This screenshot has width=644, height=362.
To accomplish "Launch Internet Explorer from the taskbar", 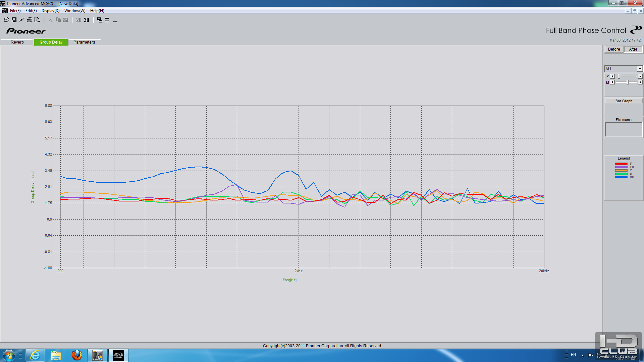I will click(x=35, y=355).
